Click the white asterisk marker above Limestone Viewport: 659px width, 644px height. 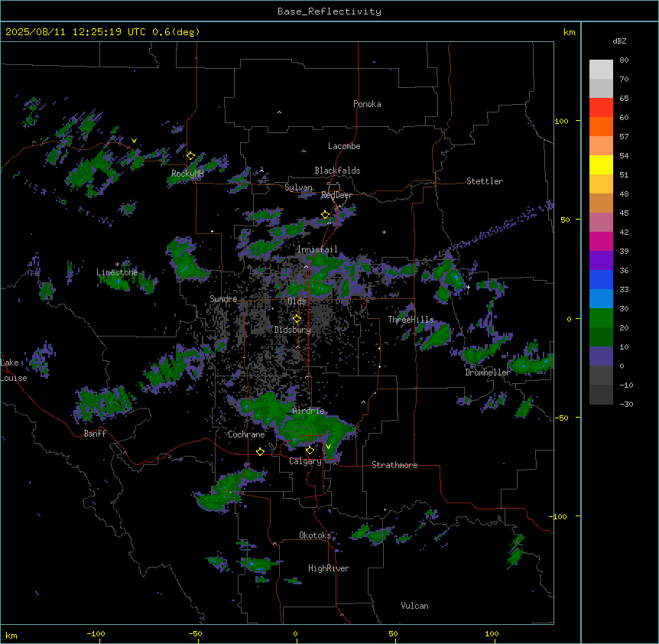click(117, 265)
